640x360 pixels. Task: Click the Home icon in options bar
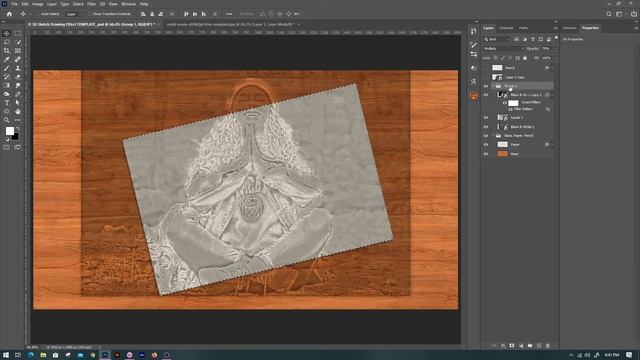9,14
